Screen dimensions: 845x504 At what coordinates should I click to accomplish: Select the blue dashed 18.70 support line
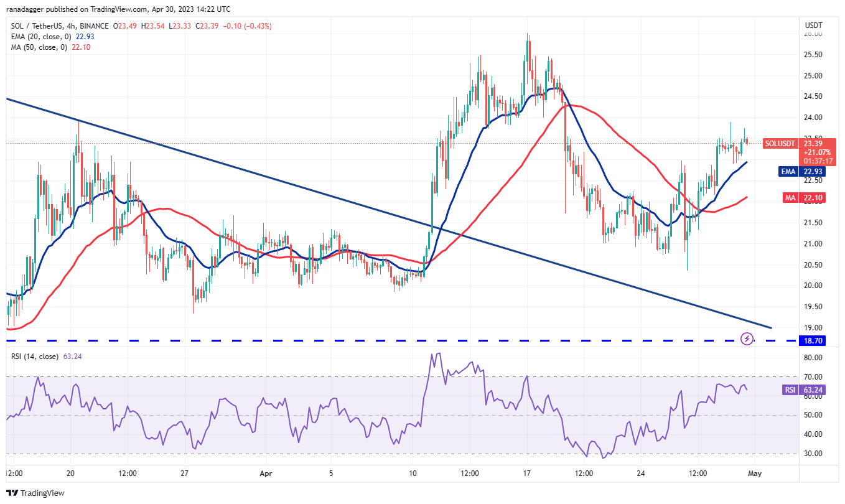point(373,340)
